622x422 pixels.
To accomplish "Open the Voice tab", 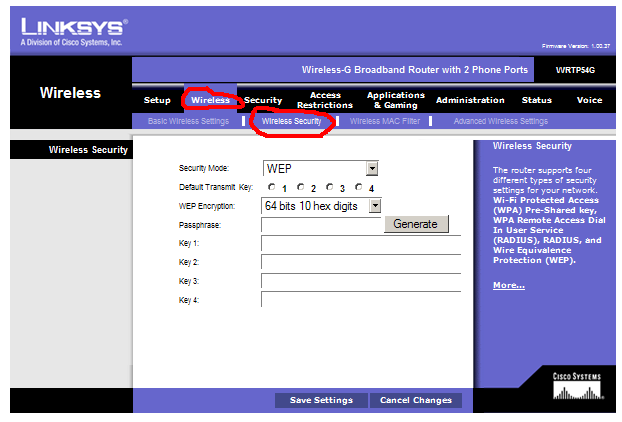I will tap(589, 100).
